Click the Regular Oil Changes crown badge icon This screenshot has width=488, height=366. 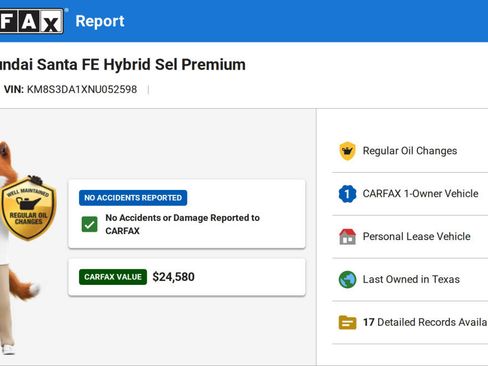pos(347,151)
